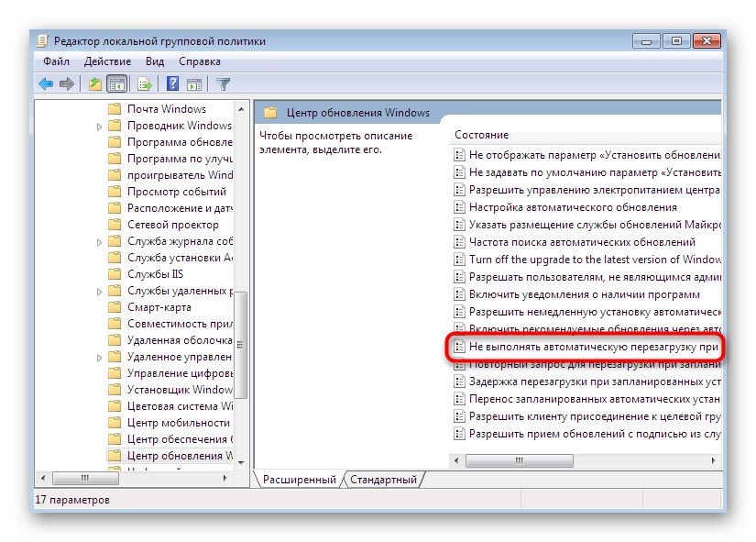Select Разрешить немедленную установку автоматических policy
This screenshot has width=756, height=542.
pyautogui.click(x=595, y=312)
